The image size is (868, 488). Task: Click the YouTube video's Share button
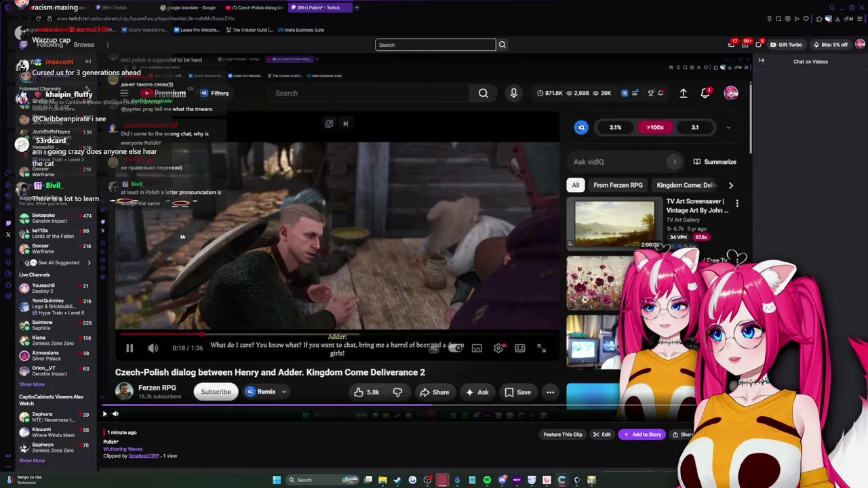point(434,392)
